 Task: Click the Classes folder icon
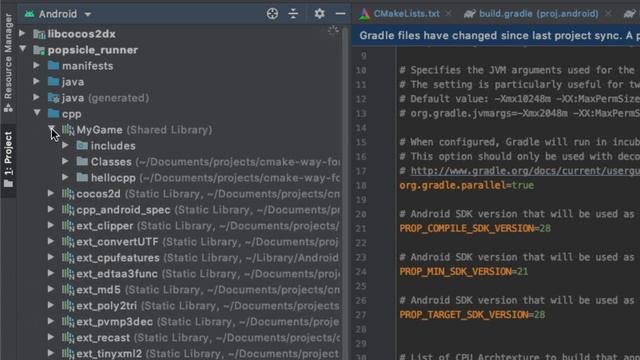point(82,161)
